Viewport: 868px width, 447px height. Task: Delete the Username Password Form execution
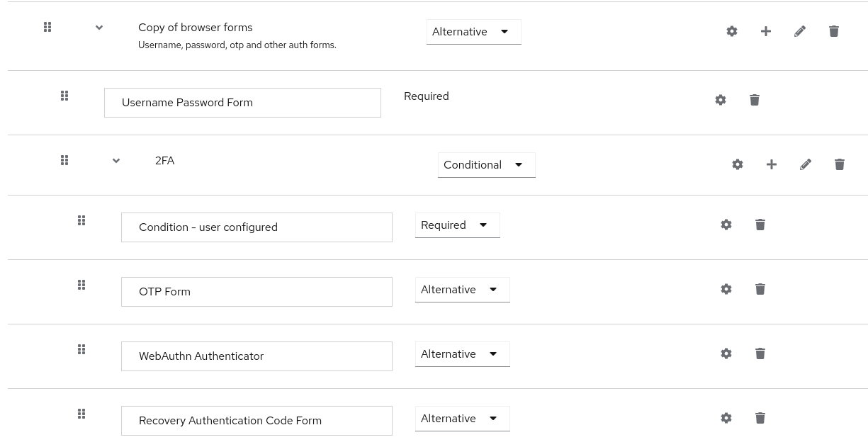755,100
